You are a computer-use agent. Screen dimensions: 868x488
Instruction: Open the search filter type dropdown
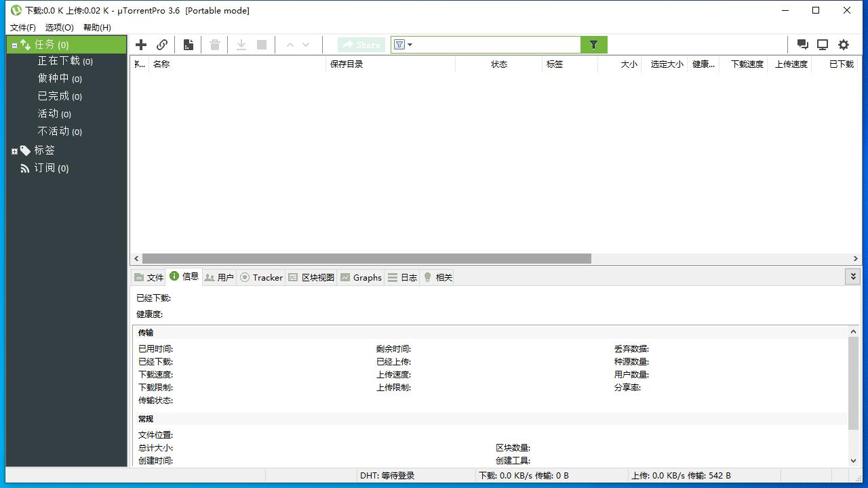403,45
